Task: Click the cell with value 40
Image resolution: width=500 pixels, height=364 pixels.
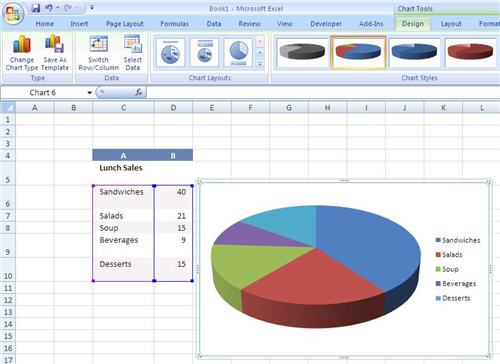Action: (x=173, y=198)
